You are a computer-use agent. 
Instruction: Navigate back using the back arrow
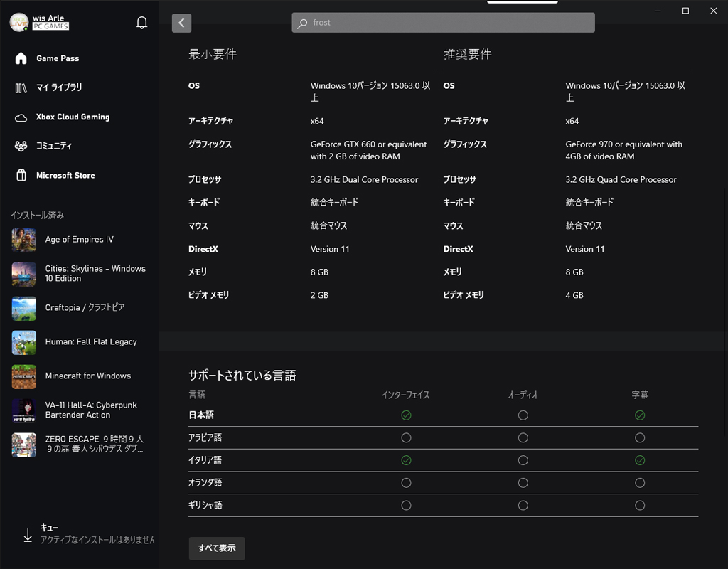[181, 23]
